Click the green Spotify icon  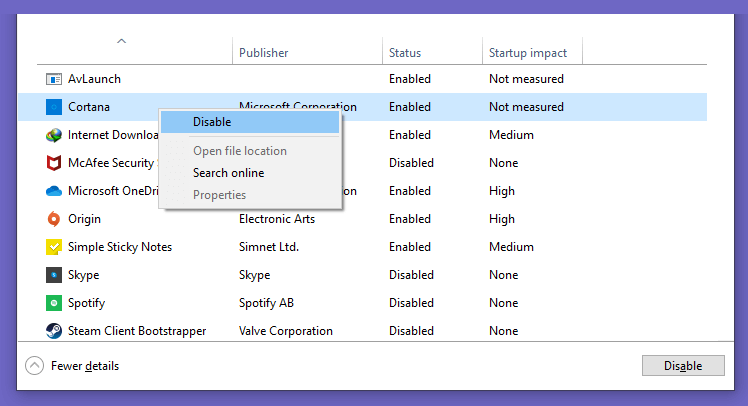pos(54,303)
